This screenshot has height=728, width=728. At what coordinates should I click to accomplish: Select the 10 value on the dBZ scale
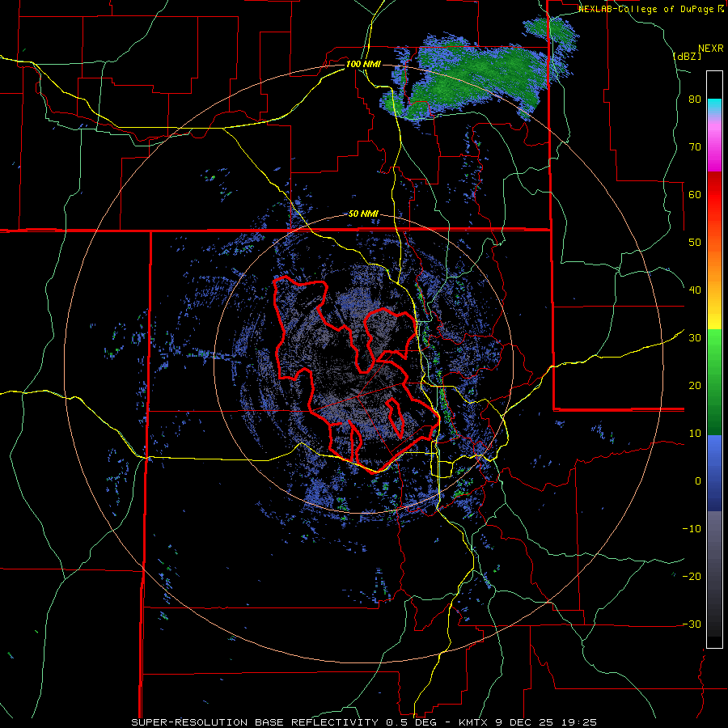coord(695,433)
